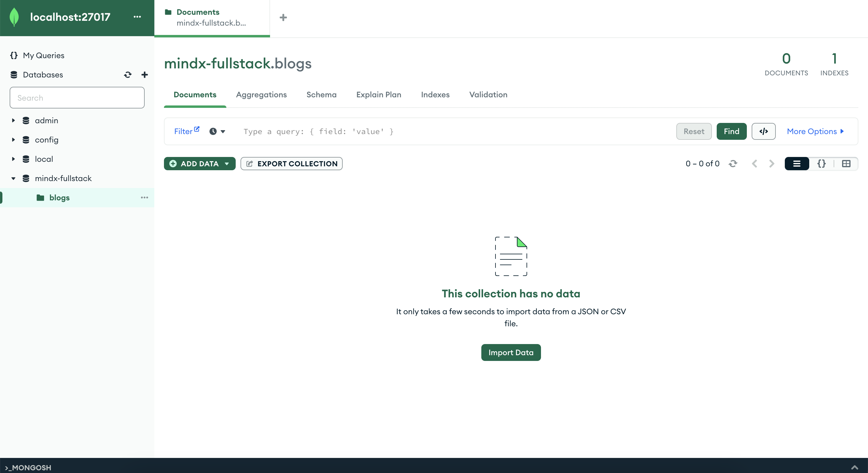
Task: Switch to the Aggregations tab
Action: (261, 95)
